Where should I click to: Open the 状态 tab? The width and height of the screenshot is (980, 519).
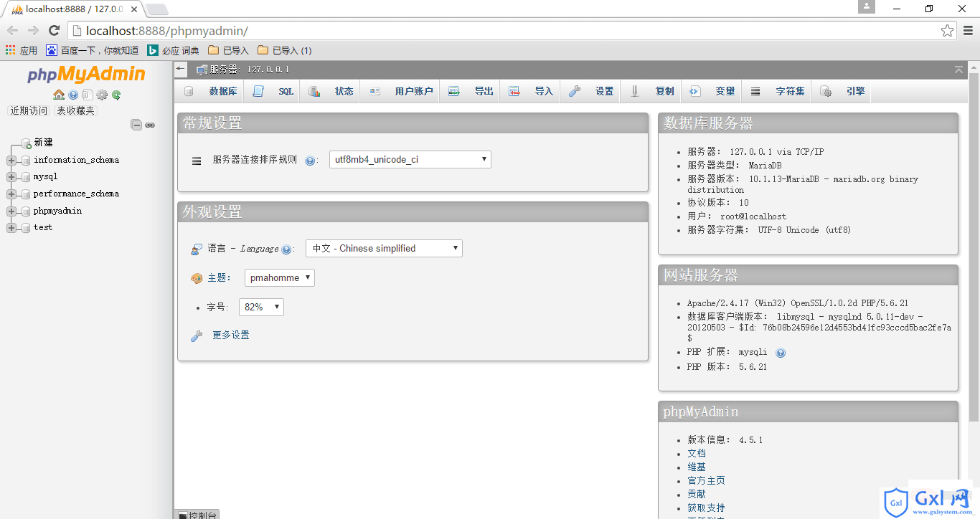331,91
